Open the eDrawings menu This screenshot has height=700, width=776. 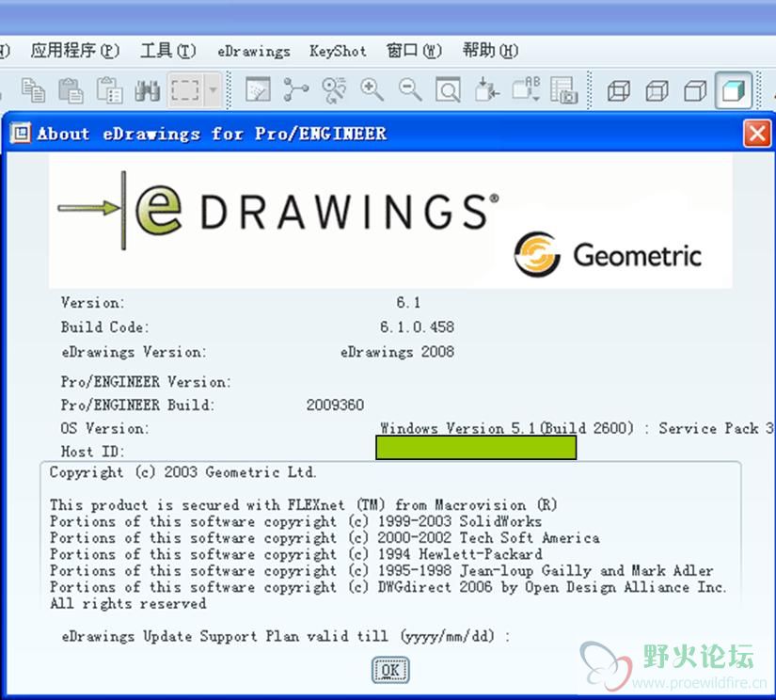tap(254, 51)
